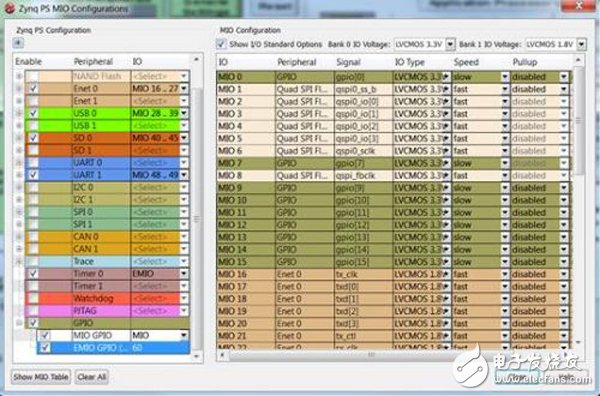Open Bank 0 IO Voltage dropdown
Screen dimensions: 600x396
[x=450, y=44]
